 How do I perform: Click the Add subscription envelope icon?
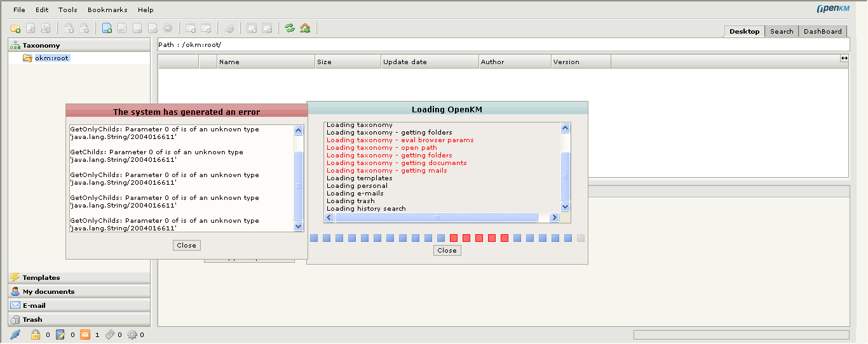click(x=252, y=28)
